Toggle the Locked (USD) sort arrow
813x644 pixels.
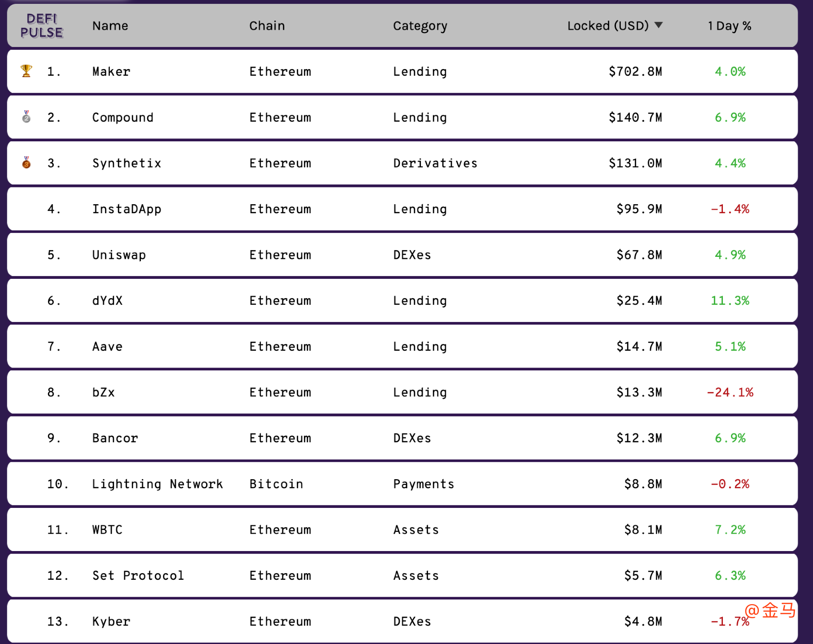[x=659, y=25]
